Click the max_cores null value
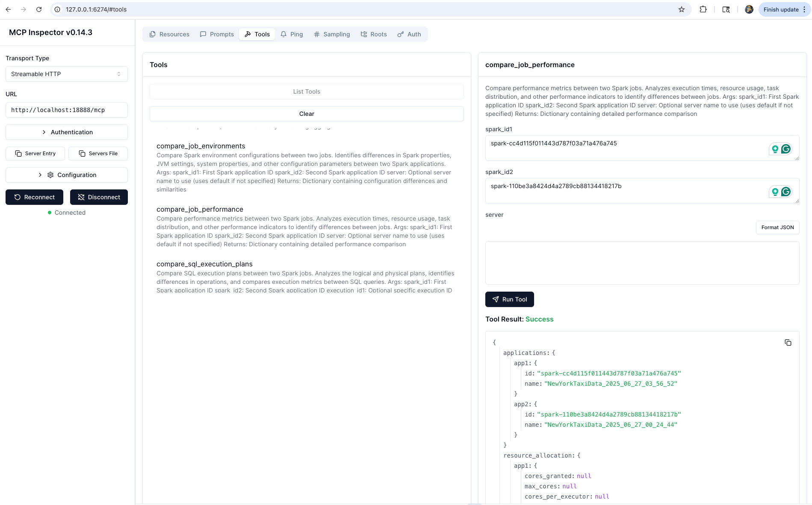 pos(570,486)
